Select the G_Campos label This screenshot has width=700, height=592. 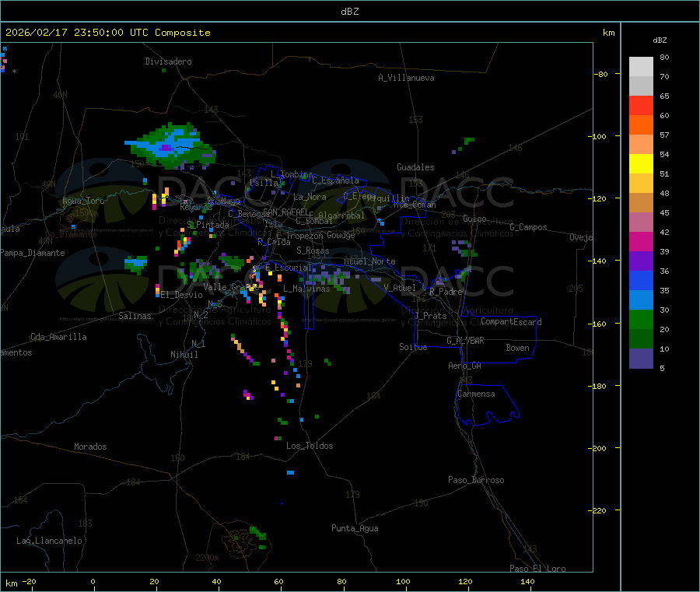pos(529,227)
